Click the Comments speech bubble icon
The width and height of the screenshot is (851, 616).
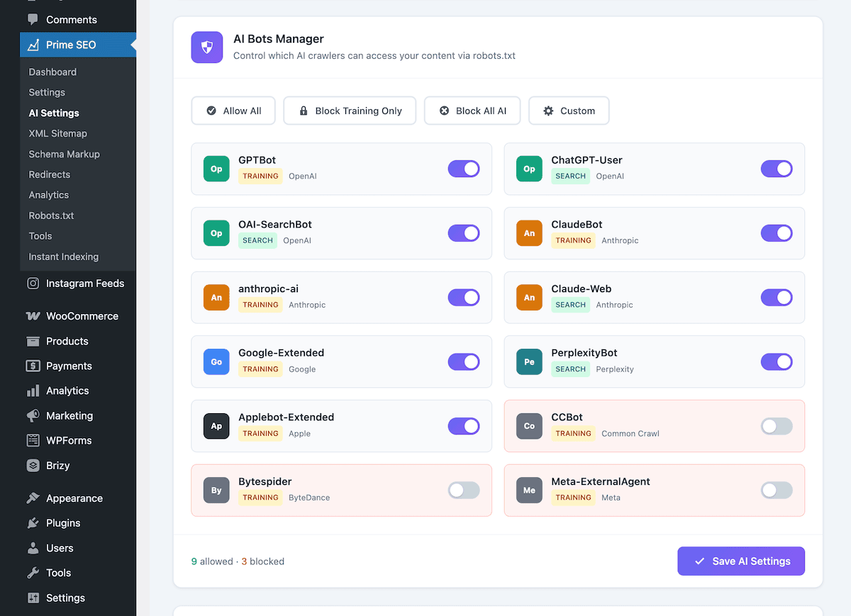[33, 20]
